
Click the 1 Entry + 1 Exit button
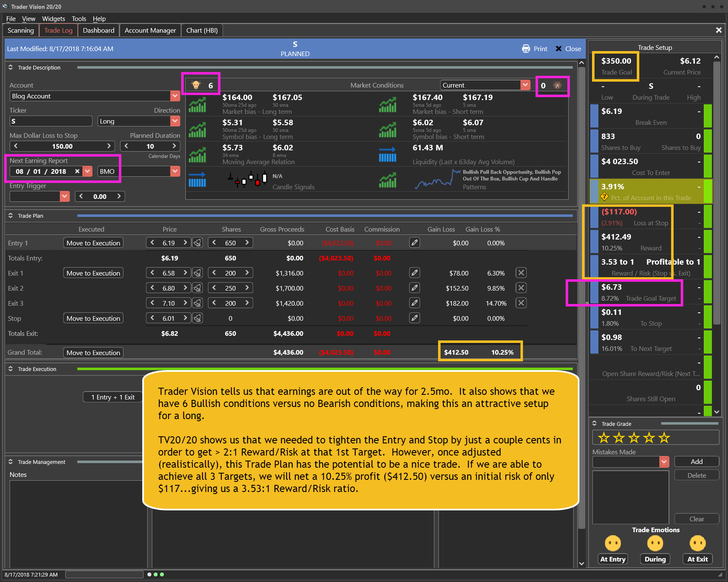click(x=113, y=397)
